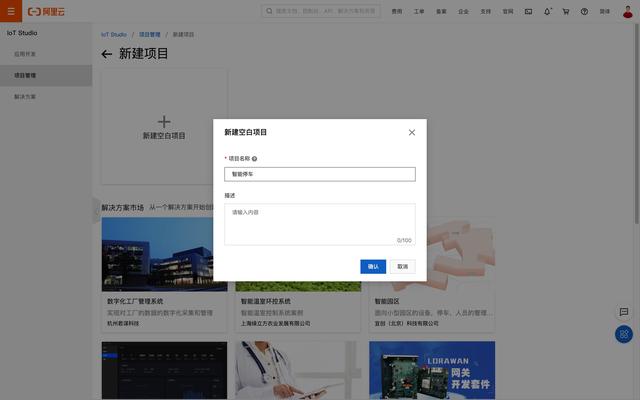This screenshot has height=400, width=640.
Task: Click the help question-mark icon in header
Action: (584, 11)
